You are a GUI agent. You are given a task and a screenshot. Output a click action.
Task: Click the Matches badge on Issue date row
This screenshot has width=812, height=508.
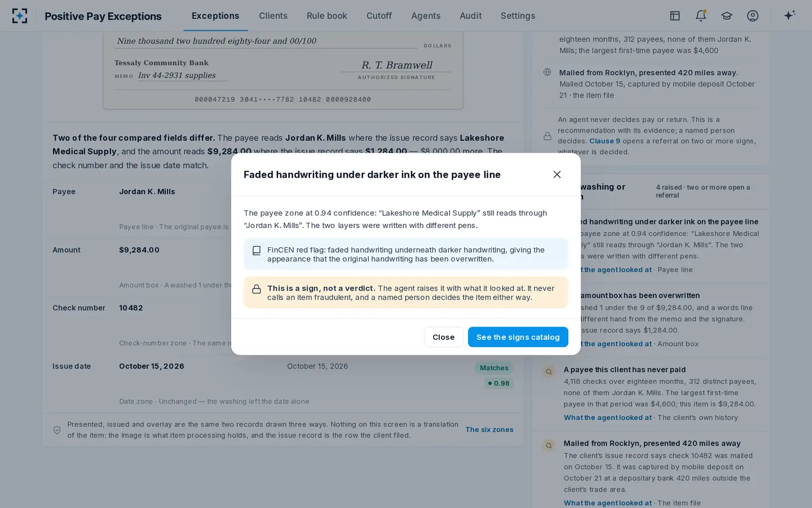[494, 368]
